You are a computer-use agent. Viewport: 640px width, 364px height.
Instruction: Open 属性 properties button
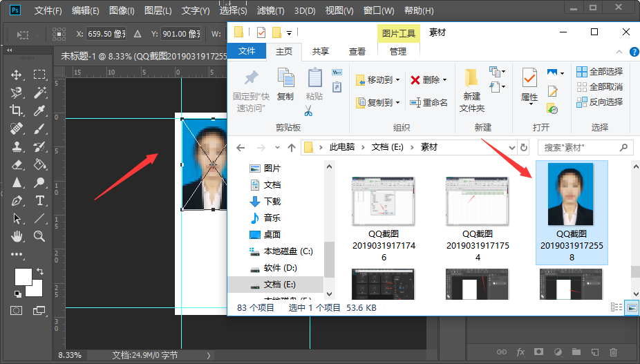click(x=529, y=86)
